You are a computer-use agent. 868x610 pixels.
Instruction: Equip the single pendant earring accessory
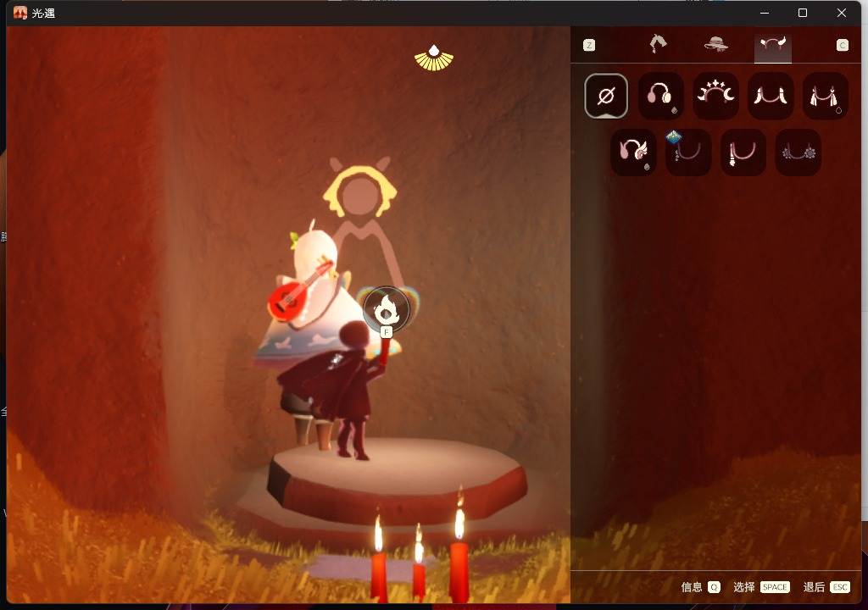(743, 152)
